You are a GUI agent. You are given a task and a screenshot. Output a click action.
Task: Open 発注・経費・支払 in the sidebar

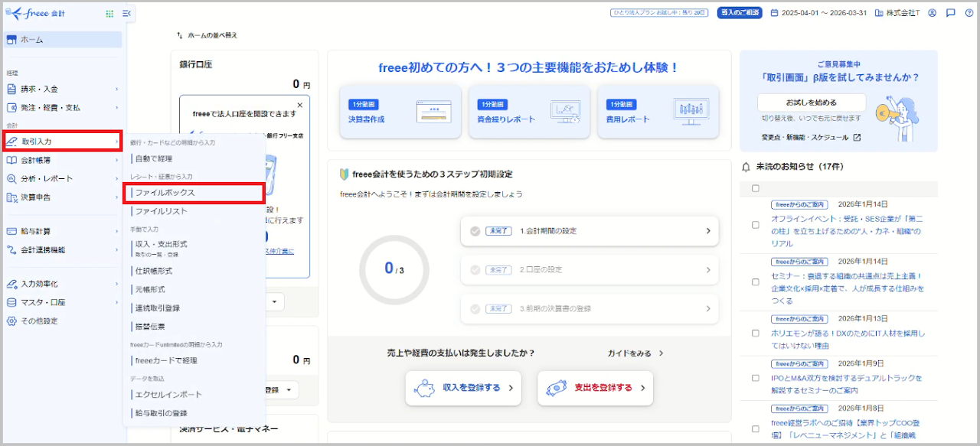point(63,107)
